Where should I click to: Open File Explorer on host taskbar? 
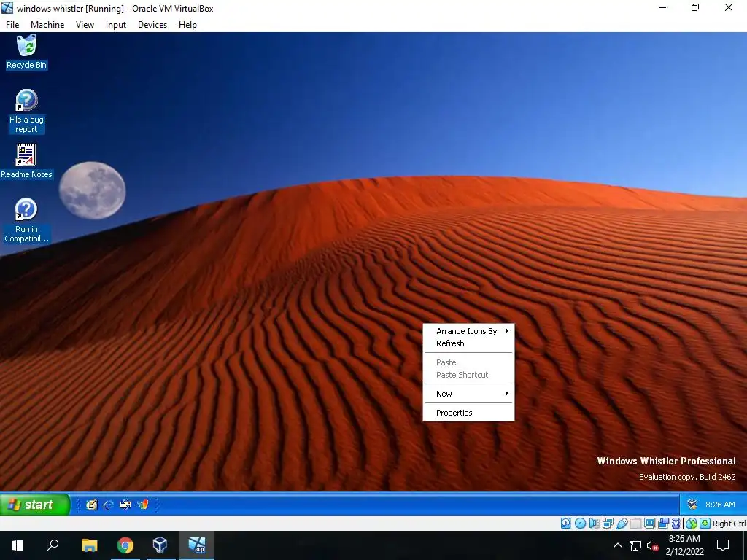90,545
